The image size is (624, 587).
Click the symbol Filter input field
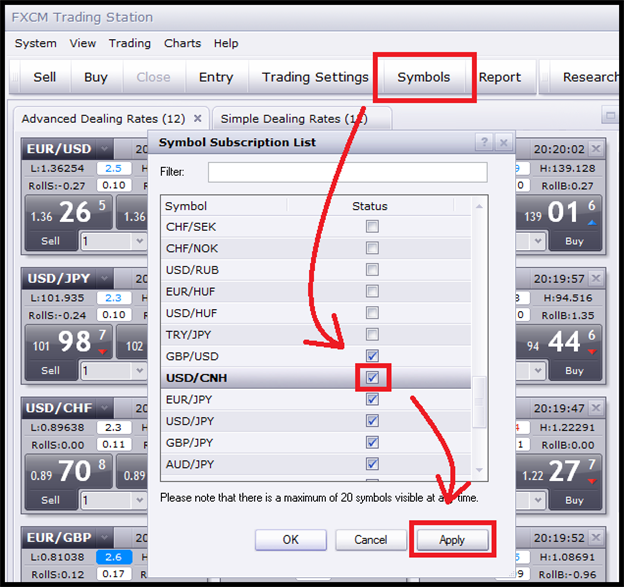347,172
